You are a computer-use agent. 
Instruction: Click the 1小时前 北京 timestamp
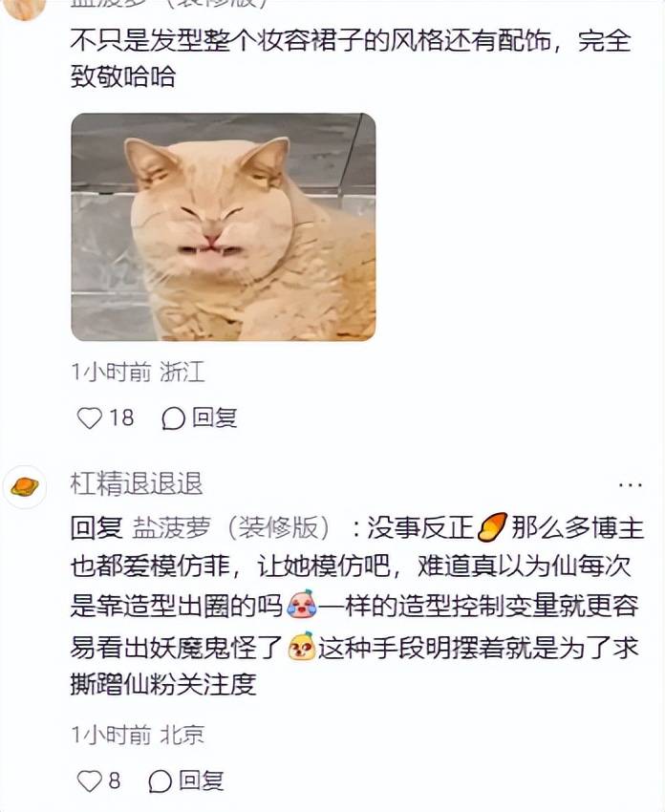pyautogui.click(x=138, y=735)
